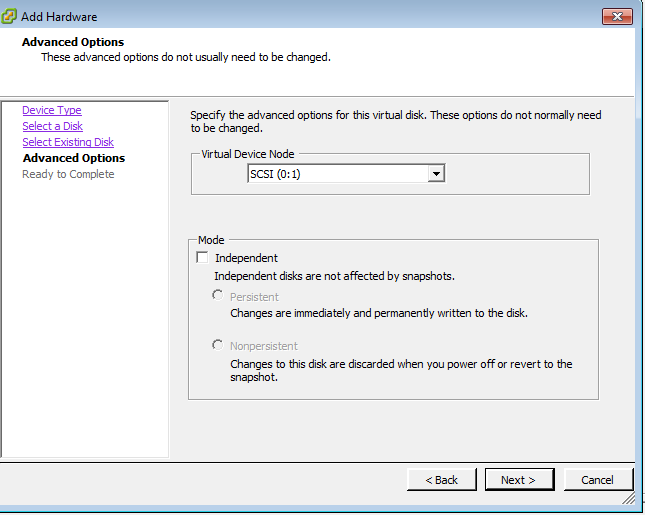Click the Advanced Options step in the sidebar
Screen dimensions: 645x515
(x=74, y=158)
